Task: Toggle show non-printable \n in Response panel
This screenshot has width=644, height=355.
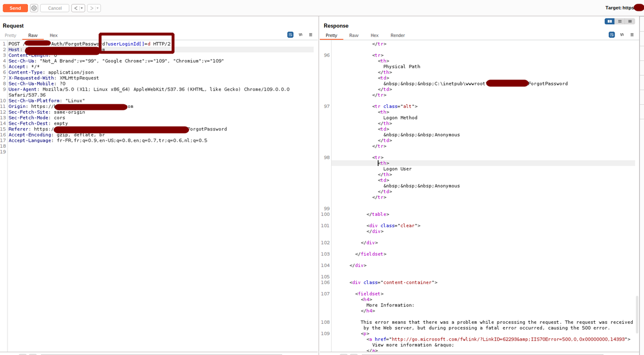Action: [622, 35]
